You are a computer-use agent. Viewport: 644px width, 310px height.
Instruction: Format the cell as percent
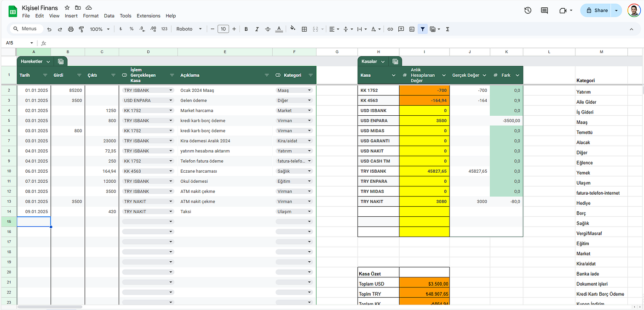click(131, 29)
